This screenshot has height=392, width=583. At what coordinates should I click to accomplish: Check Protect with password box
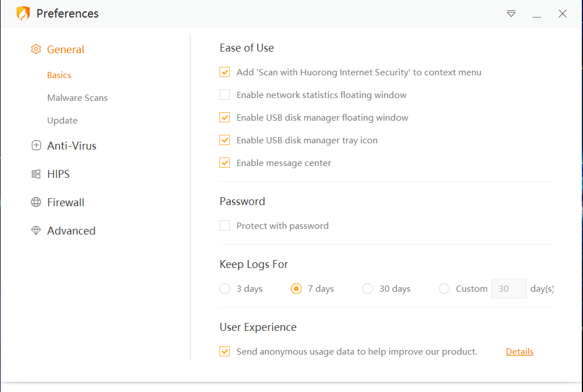(x=225, y=225)
